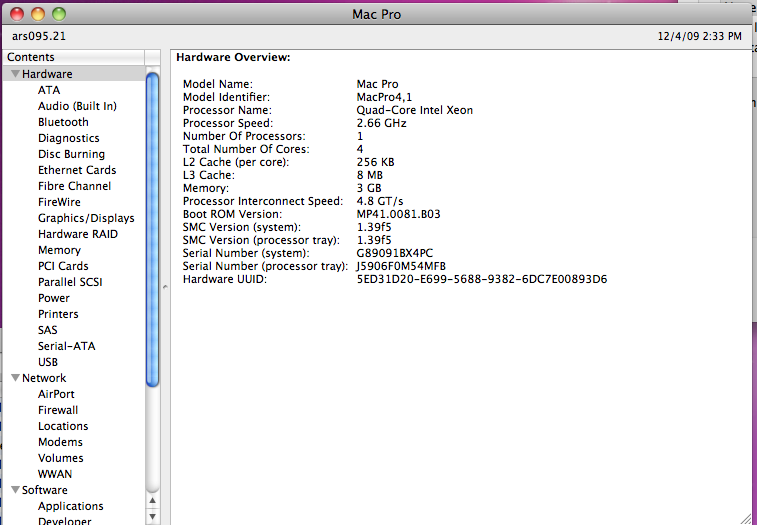Click the Contents column header
Screen dimensions: 757x525
click(73, 57)
